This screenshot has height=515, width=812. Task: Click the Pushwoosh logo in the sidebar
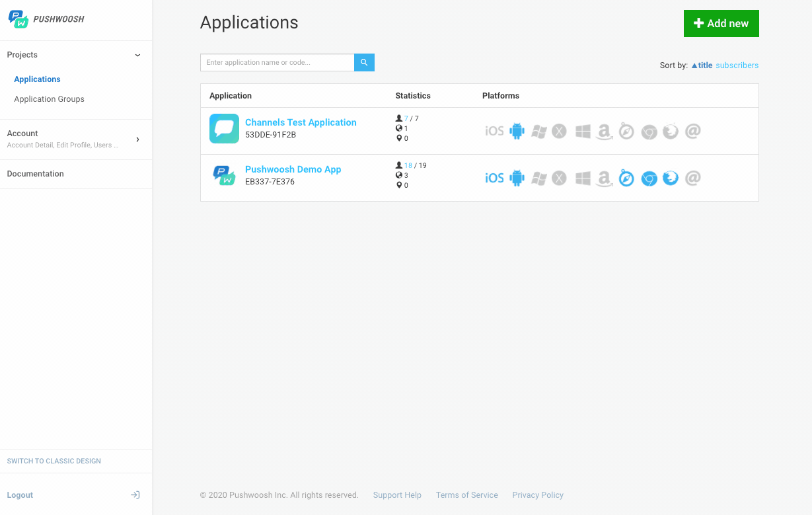(46, 19)
